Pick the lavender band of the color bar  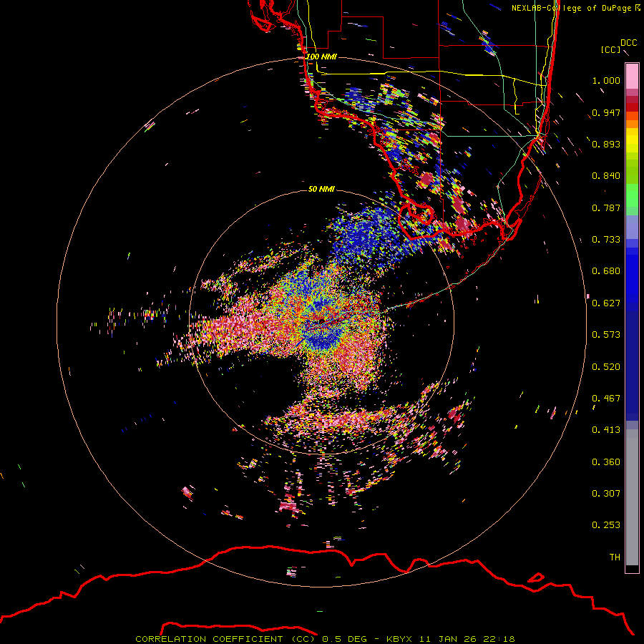(x=632, y=227)
